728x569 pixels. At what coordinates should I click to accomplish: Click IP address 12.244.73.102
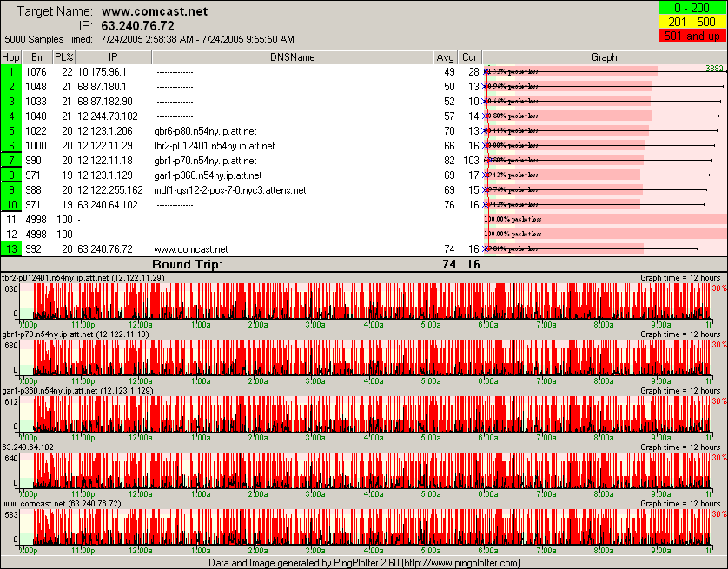(x=107, y=116)
